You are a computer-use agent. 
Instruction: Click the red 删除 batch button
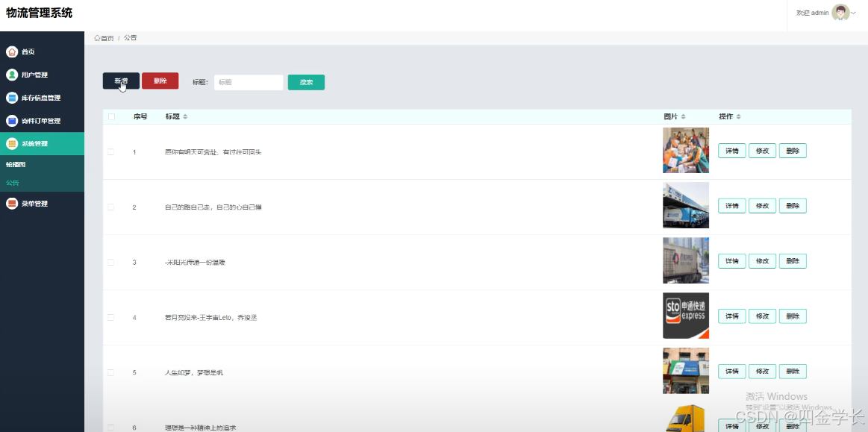tap(160, 81)
